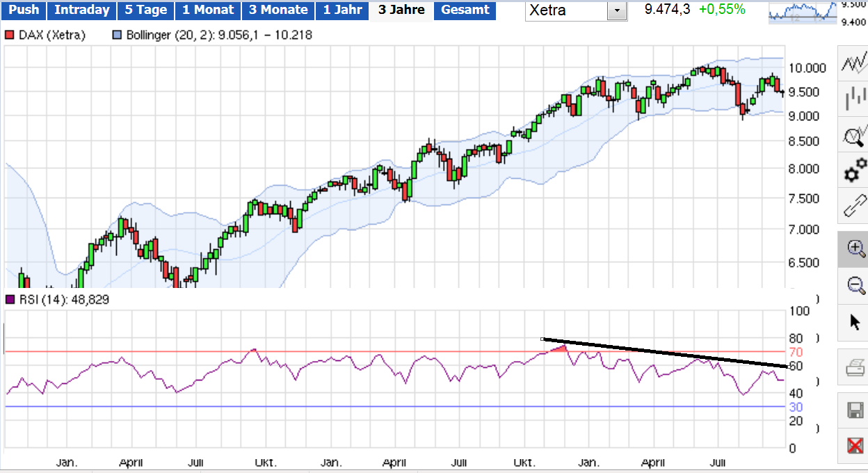
Task: Open the Xetra exchange dropdown
Action: (616, 10)
